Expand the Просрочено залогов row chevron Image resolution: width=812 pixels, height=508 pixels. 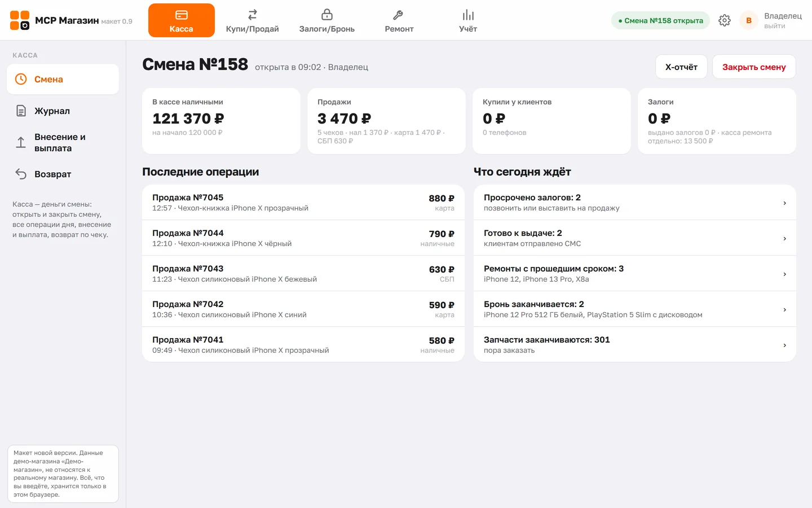(x=784, y=203)
